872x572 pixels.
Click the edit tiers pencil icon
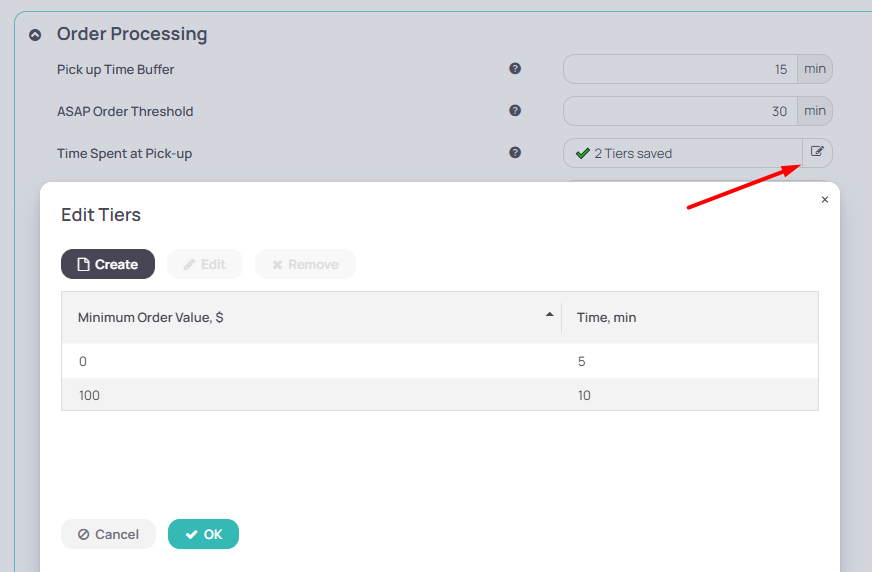pos(817,152)
